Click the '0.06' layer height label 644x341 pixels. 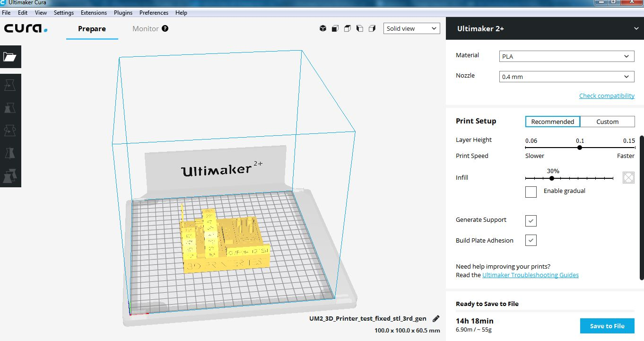[x=531, y=140]
